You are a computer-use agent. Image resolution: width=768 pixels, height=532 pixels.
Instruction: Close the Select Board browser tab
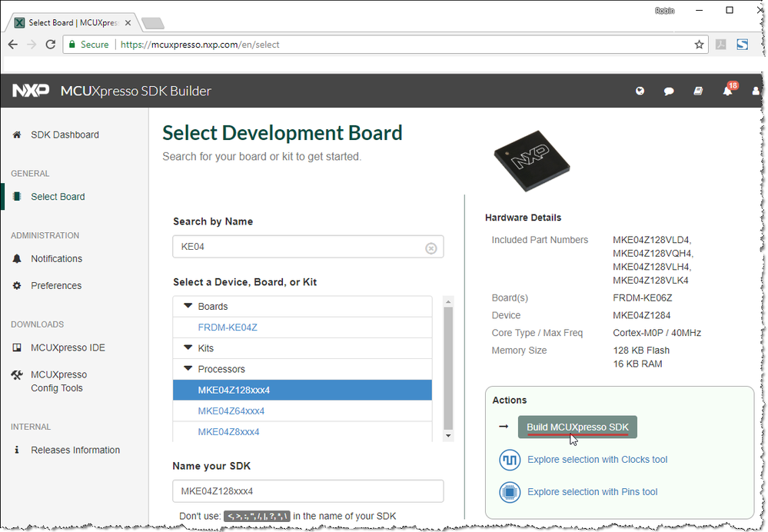pyautogui.click(x=128, y=23)
